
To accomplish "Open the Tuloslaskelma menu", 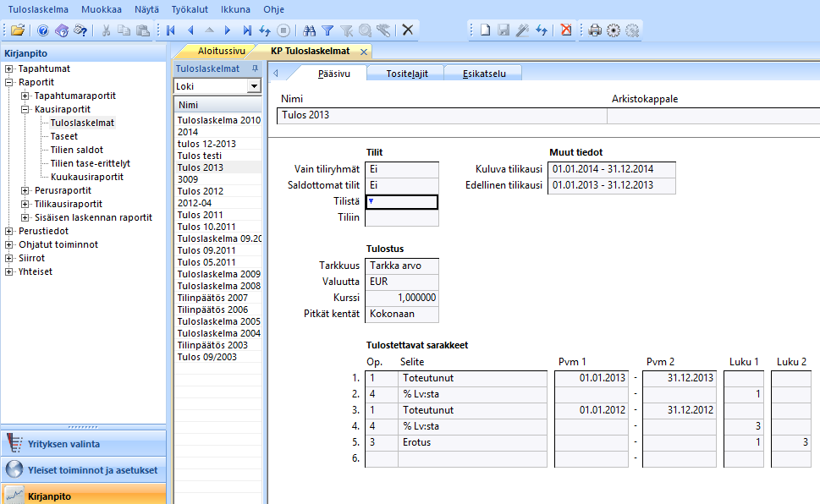I will coord(38,9).
